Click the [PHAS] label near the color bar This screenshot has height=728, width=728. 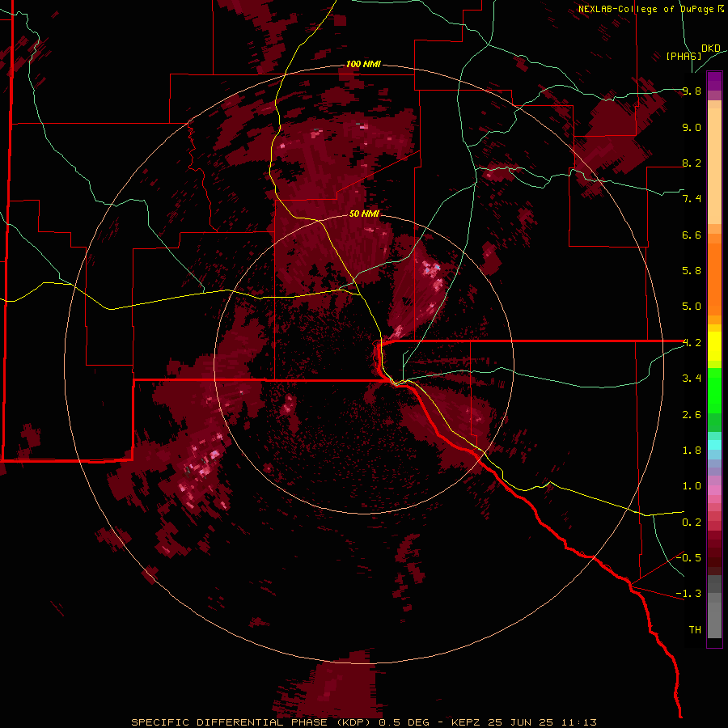coord(684,56)
